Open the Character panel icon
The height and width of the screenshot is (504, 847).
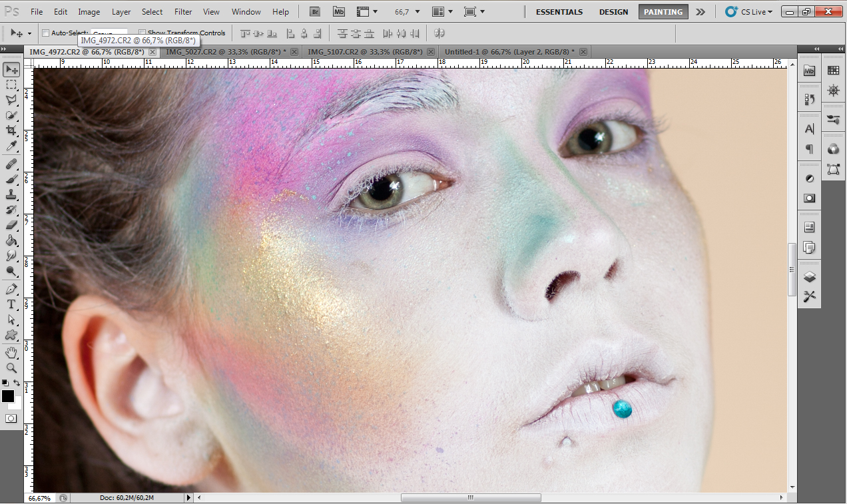tap(810, 128)
